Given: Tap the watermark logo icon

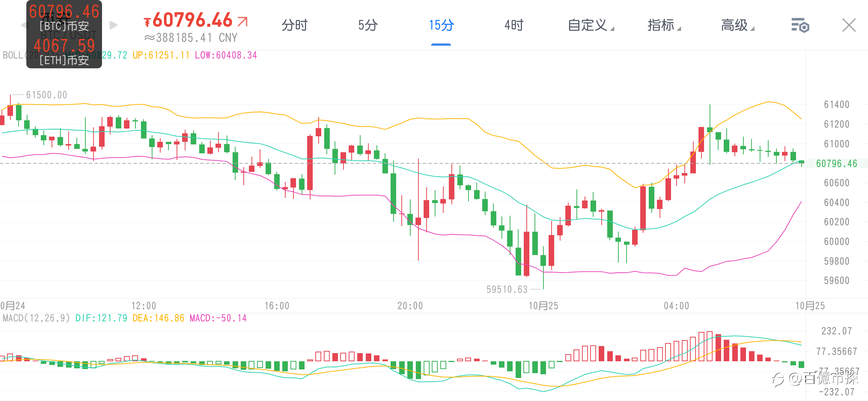Looking at the screenshot, I should tap(779, 379).
